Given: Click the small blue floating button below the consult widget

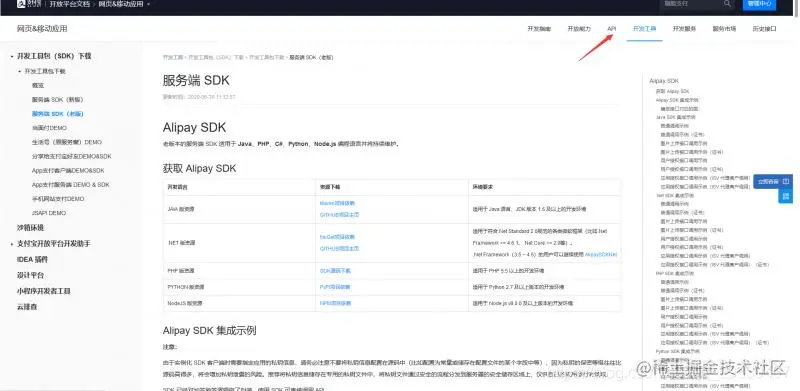Looking at the screenshot, I should click(785, 196).
